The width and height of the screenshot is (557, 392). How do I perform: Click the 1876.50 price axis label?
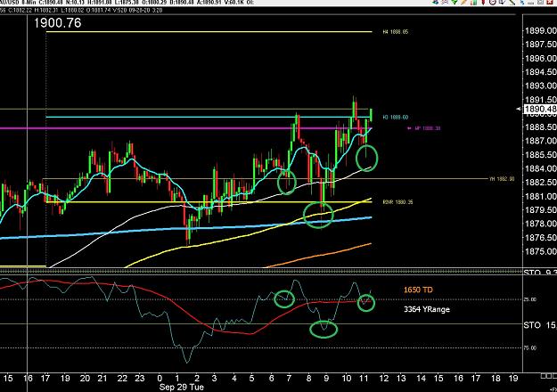(541, 238)
